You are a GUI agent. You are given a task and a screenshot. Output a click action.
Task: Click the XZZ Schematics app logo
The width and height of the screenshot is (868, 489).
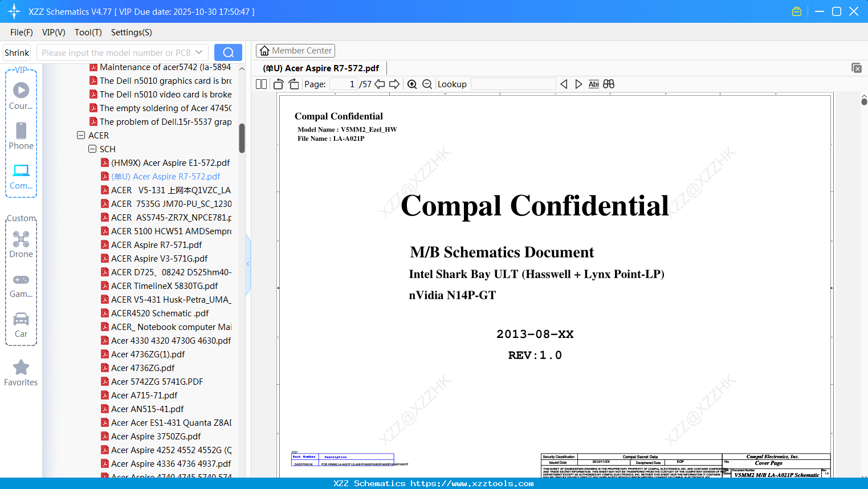click(14, 11)
